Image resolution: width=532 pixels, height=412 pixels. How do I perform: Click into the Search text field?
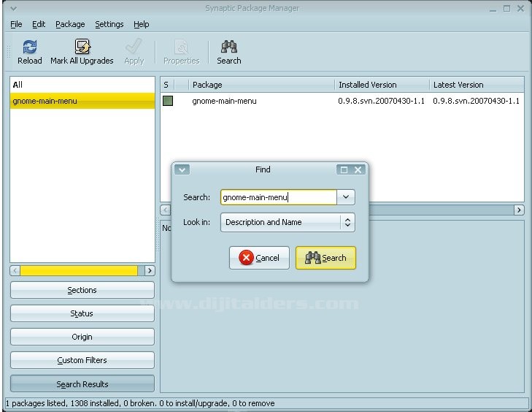click(279, 197)
